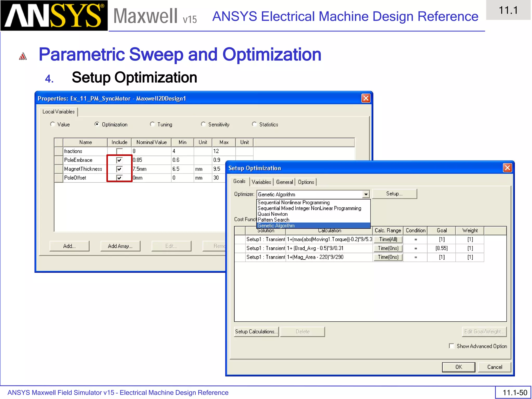Click the Delete button
Image resolution: width=532 pixels, height=399 pixels.
coord(303,332)
